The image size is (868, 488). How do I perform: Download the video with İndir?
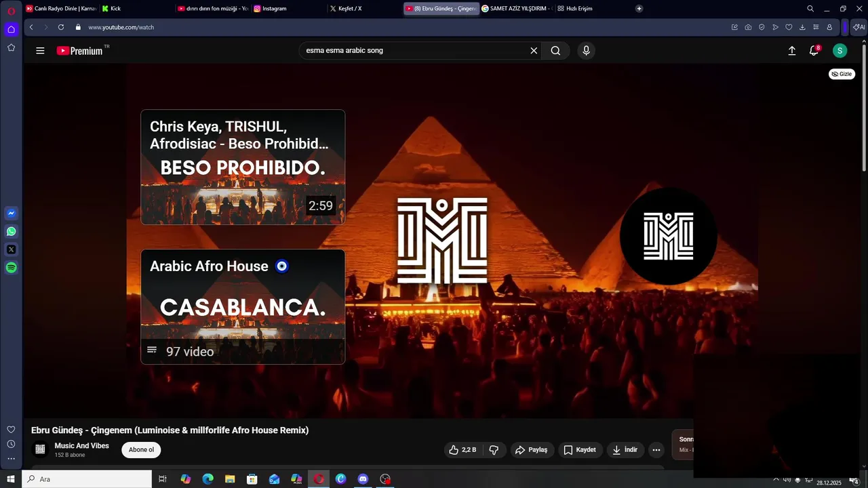(x=625, y=450)
